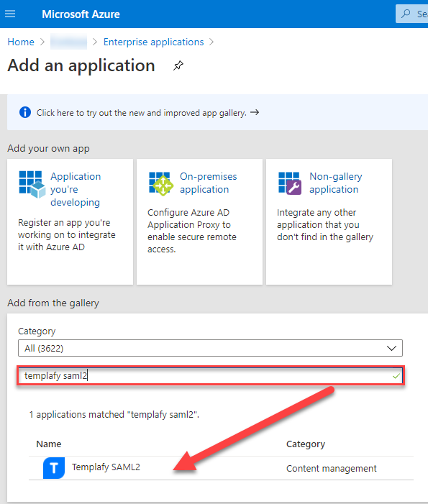
Task: Click the Templafy T logo icon
Action: [x=54, y=468]
